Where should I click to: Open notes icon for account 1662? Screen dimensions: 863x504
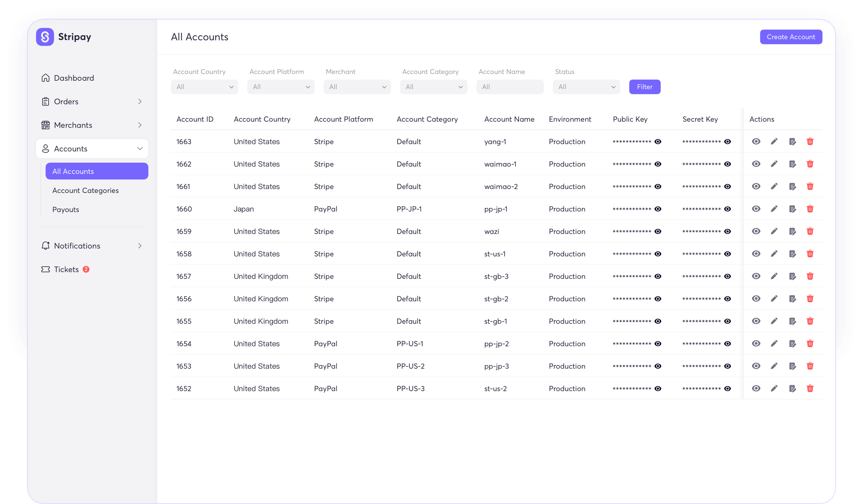[x=792, y=164]
